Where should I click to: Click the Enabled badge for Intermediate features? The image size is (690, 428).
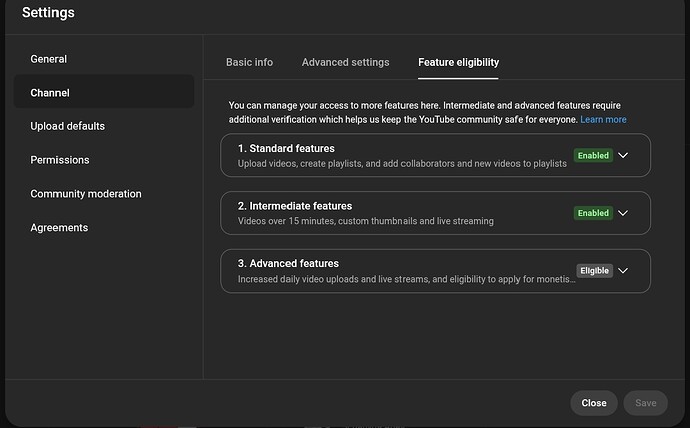click(x=593, y=213)
